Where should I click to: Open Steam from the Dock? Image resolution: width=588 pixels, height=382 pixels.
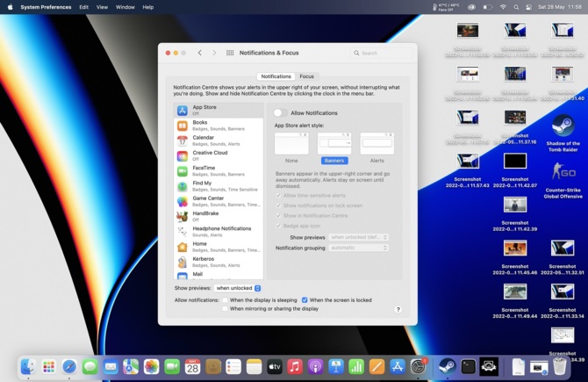pos(448,366)
